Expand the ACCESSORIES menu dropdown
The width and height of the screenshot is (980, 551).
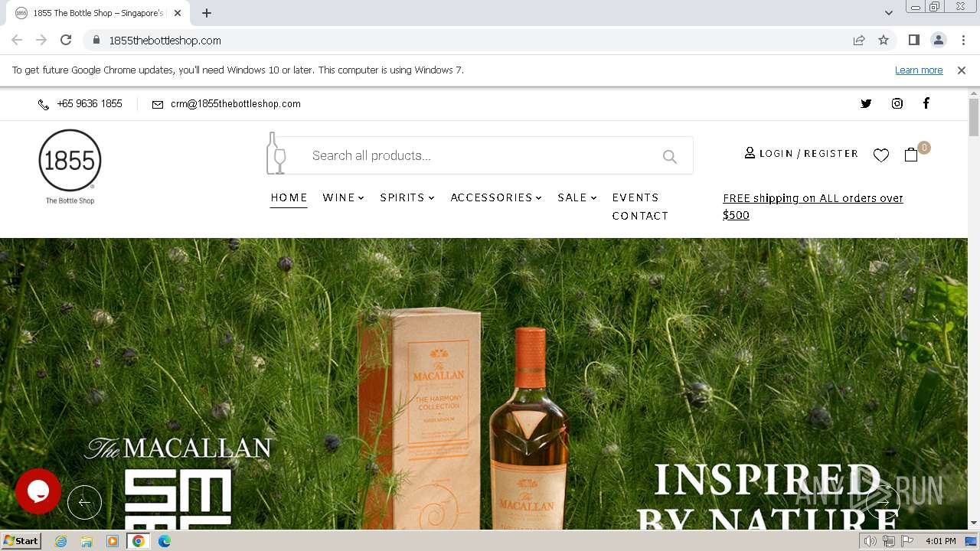tap(496, 197)
